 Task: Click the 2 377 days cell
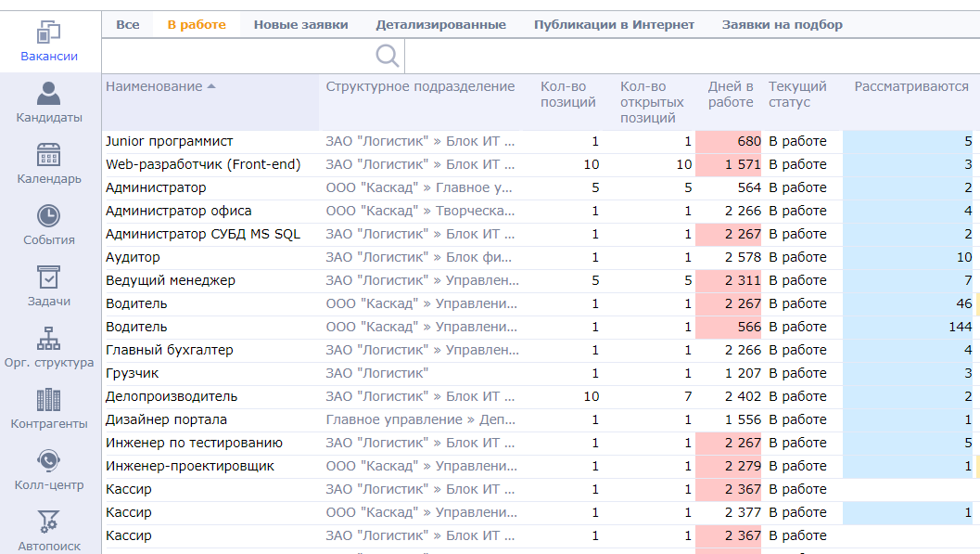click(x=728, y=512)
